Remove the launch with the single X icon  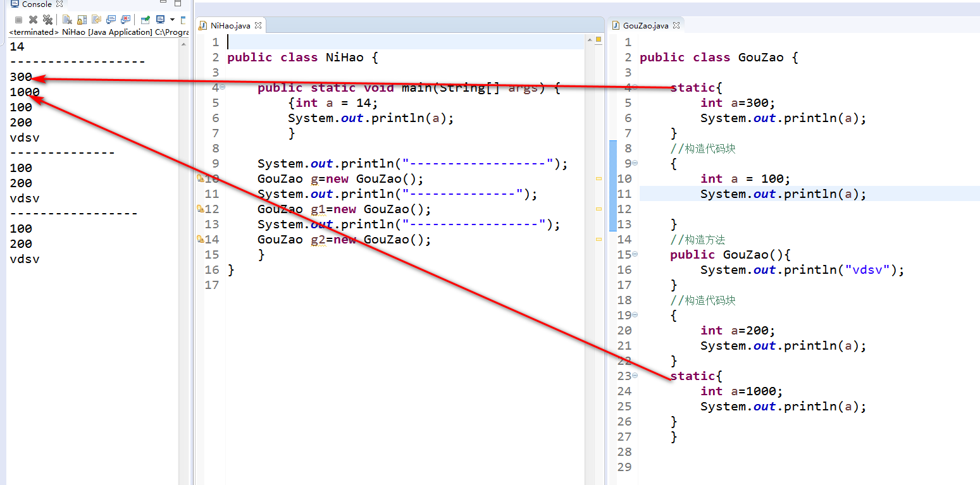[33, 20]
